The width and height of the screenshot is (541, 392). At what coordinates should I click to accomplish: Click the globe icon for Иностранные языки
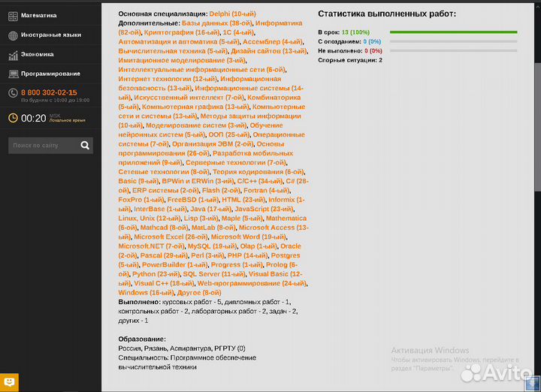[x=14, y=35]
